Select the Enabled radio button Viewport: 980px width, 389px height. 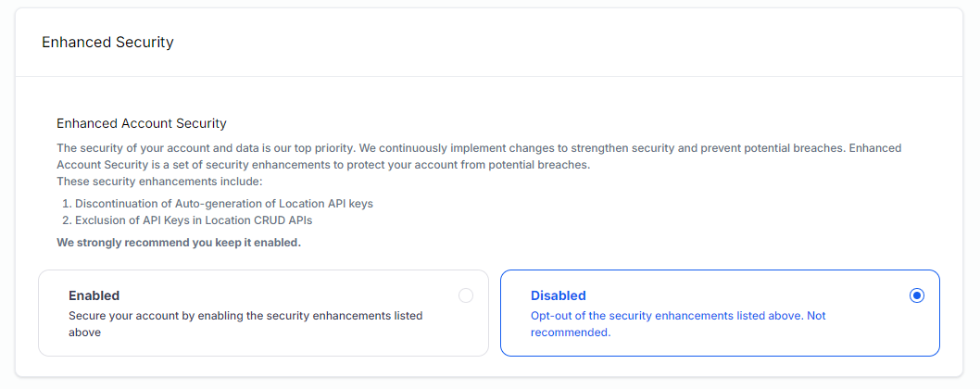pyautogui.click(x=466, y=295)
